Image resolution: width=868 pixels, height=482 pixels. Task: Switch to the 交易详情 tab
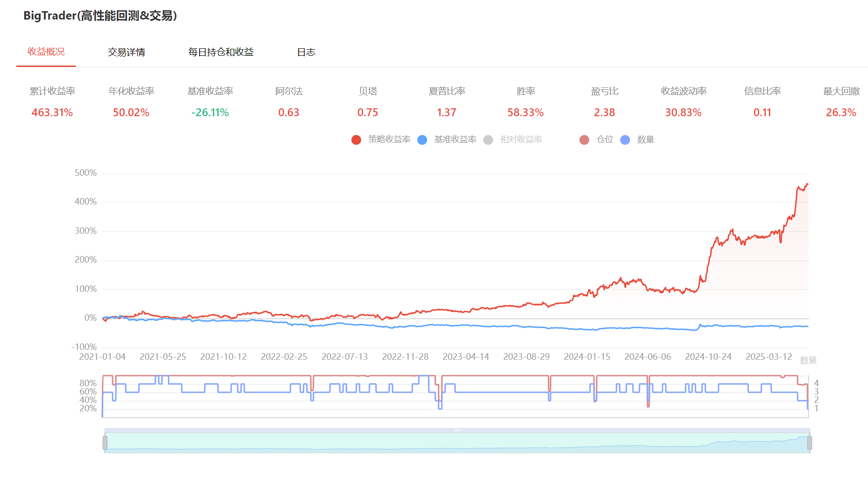(x=127, y=52)
